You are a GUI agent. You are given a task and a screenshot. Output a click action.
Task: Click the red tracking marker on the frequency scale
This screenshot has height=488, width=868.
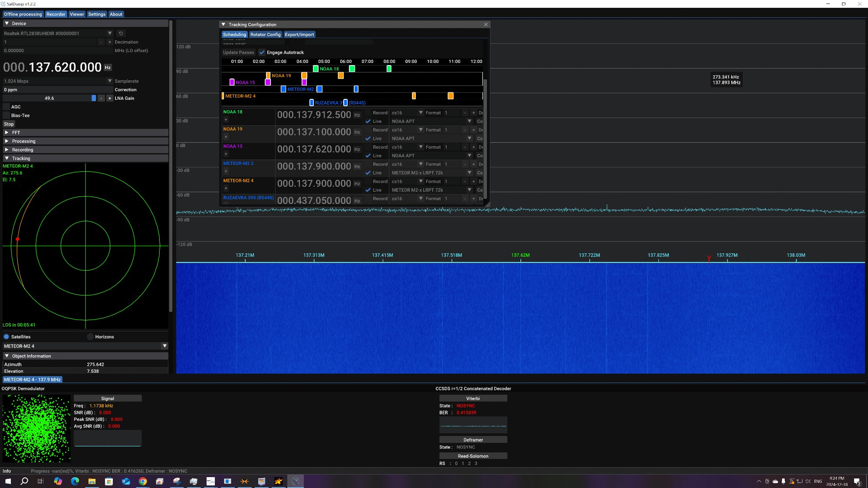[x=709, y=259]
